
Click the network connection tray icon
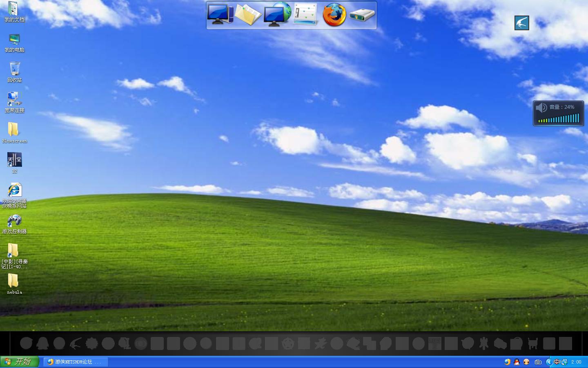tap(564, 362)
